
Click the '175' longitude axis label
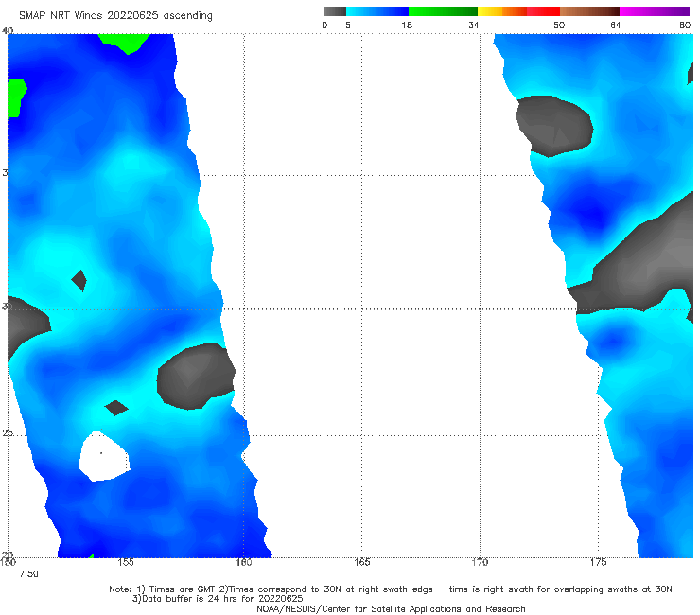point(598,562)
